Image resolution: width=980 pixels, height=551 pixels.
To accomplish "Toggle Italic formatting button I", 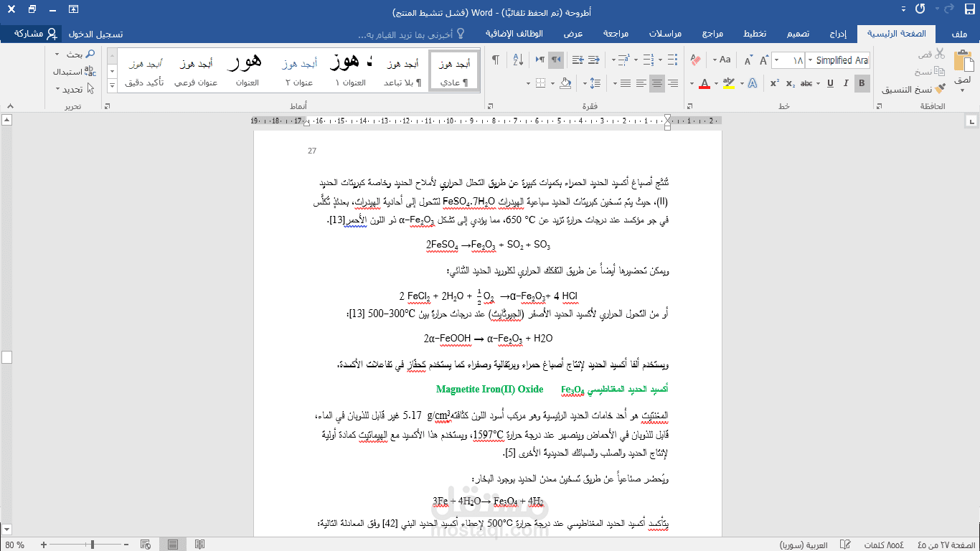I will point(846,83).
